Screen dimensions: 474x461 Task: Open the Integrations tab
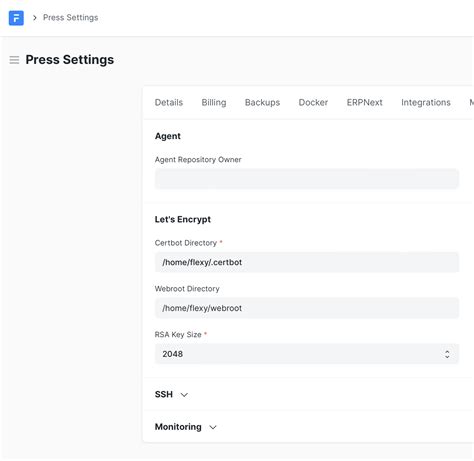(426, 102)
